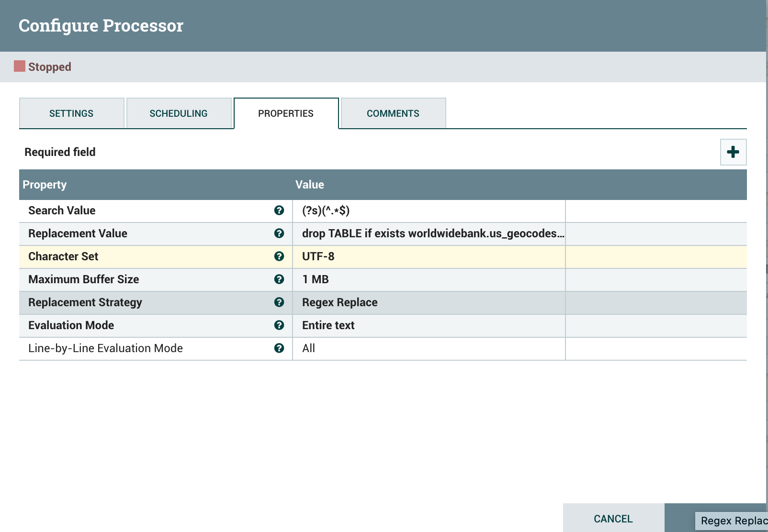Click the Cancel button
Image resolution: width=768 pixels, height=532 pixels.
pos(613,519)
